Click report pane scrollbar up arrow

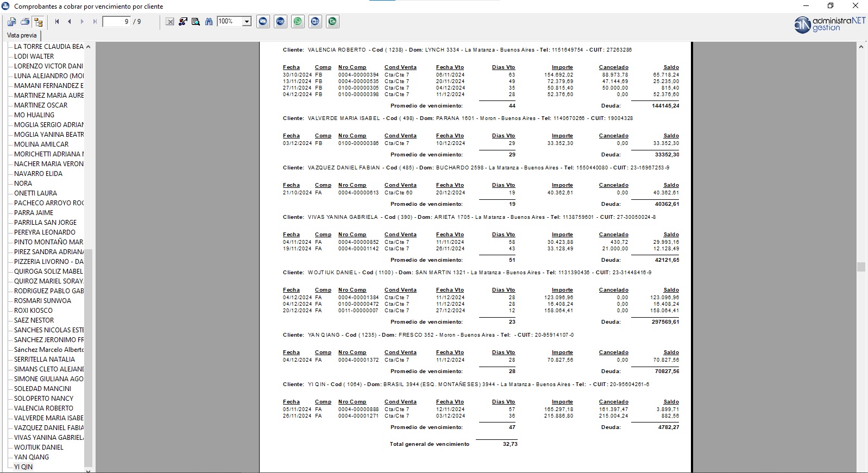pos(861,47)
